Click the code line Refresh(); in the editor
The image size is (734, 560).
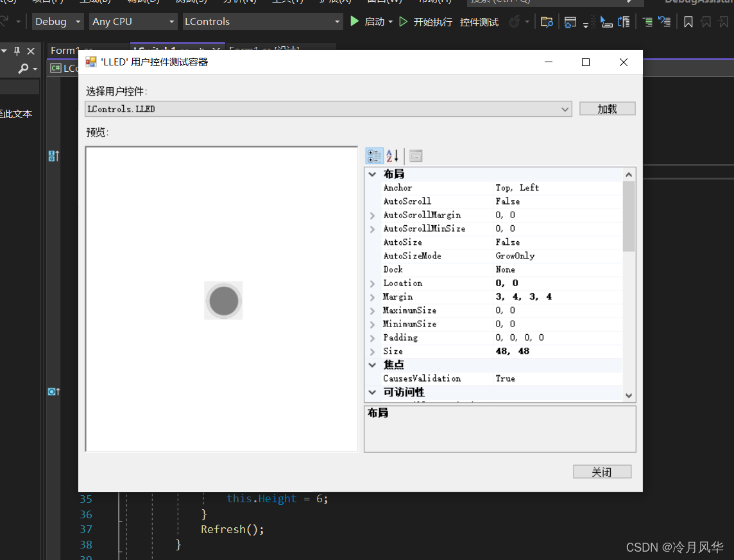[x=233, y=529]
